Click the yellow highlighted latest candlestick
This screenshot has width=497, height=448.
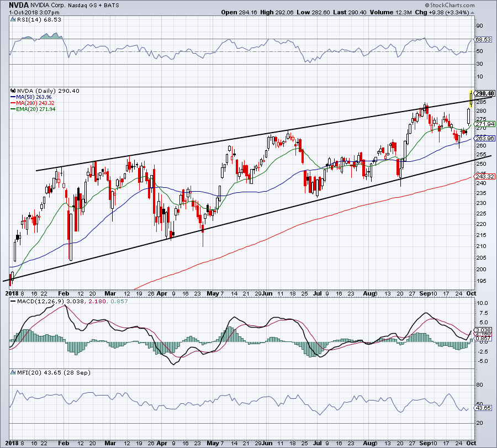pos(471,98)
